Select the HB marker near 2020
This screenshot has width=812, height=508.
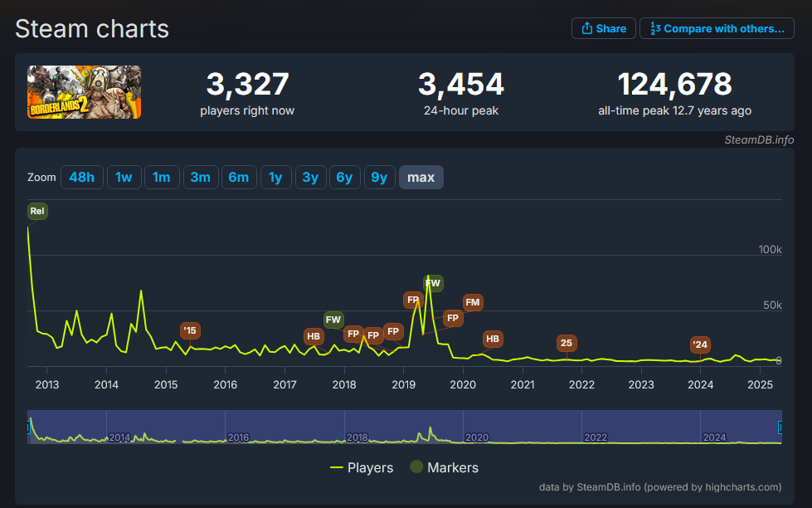click(493, 339)
